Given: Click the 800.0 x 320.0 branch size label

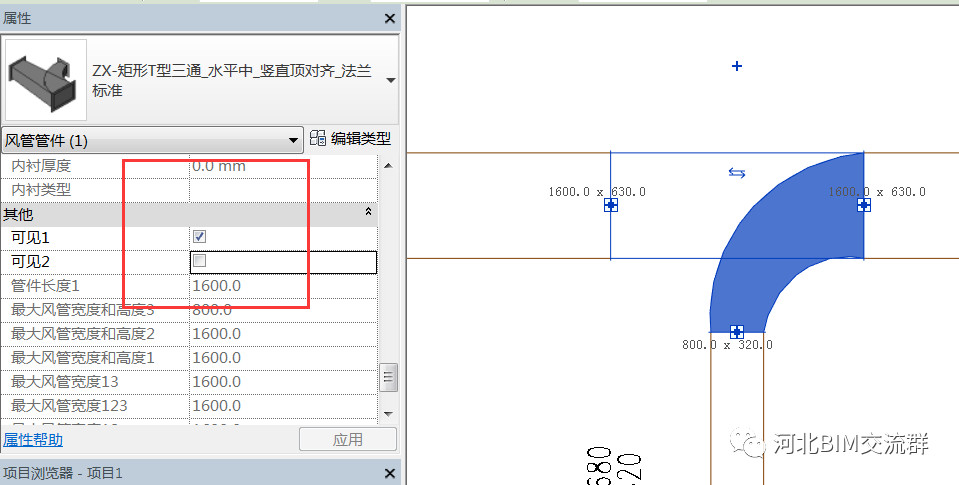Looking at the screenshot, I should pyautogui.click(x=727, y=345).
